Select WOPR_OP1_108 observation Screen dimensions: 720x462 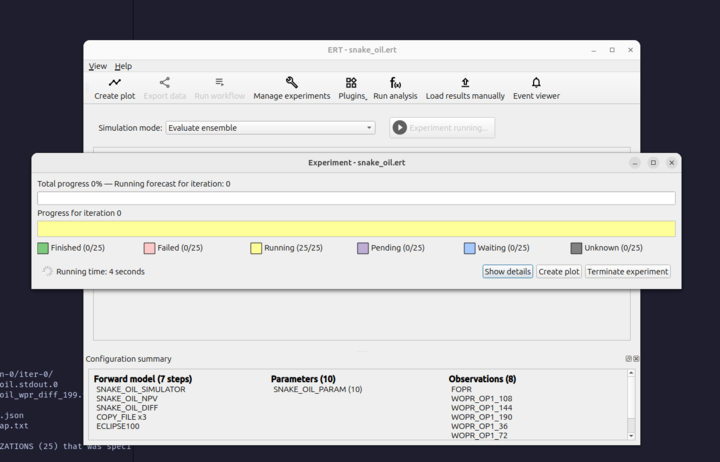point(481,399)
